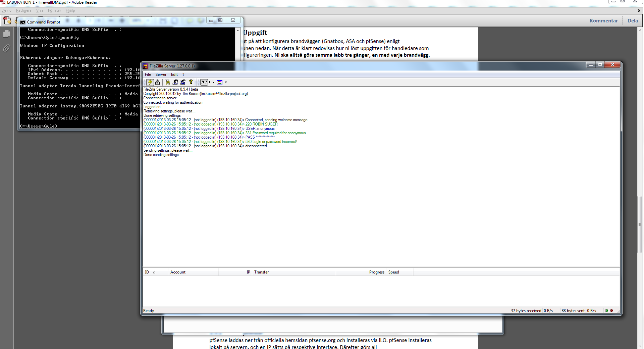Click the 'Ready' status bar text
This screenshot has width=644, height=349.
tap(149, 311)
